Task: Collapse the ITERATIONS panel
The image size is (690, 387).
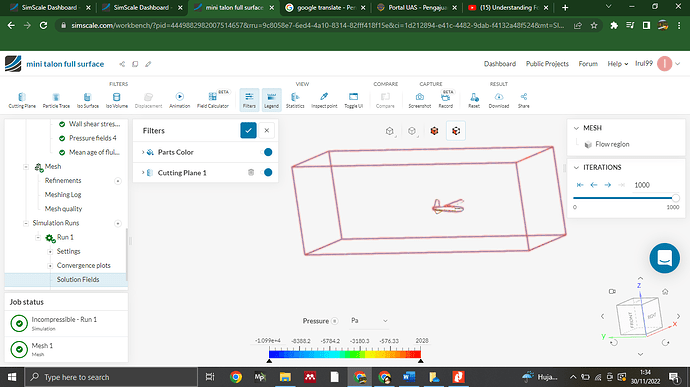Action: coord(576,167)
